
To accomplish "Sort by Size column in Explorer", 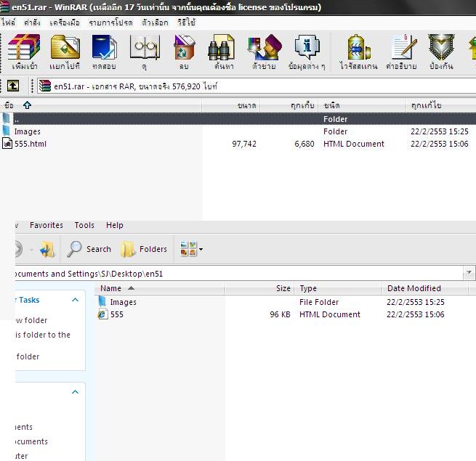I will pos(259,288).
